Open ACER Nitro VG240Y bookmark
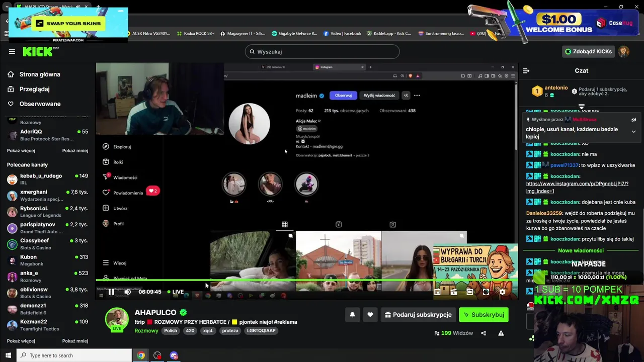 click(x=149, y=34)
